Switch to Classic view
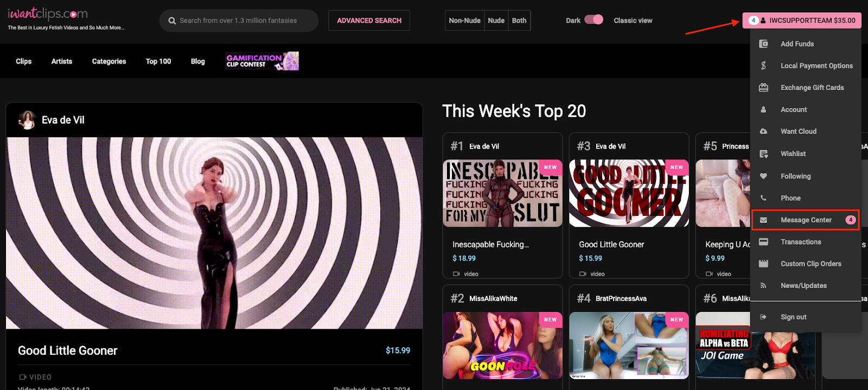This screenshot has width=868, height=390. [x=633, y=21]
